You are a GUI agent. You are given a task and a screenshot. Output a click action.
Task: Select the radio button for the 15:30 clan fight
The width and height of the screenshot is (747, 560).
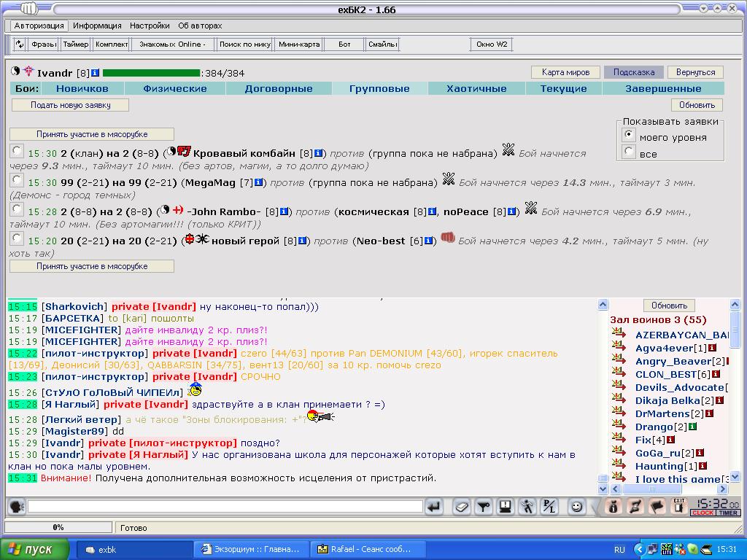click(17, 151)
